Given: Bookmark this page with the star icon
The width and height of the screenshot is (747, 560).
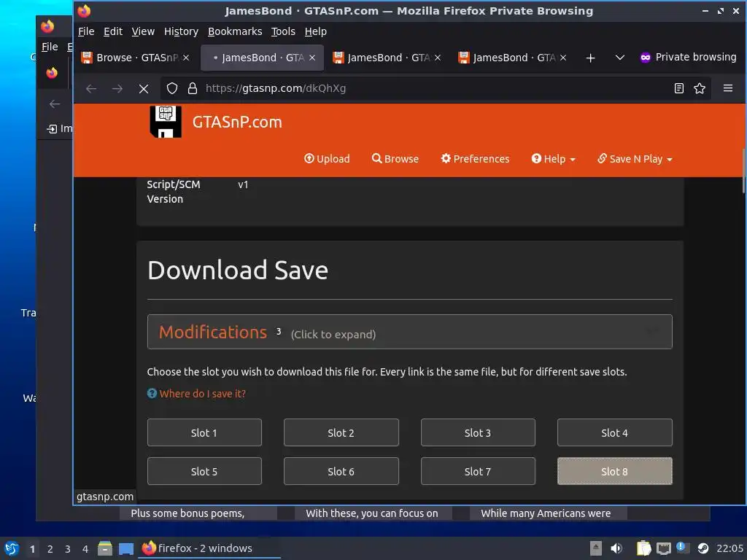Looking at the screenshot, I should point(700,88).
